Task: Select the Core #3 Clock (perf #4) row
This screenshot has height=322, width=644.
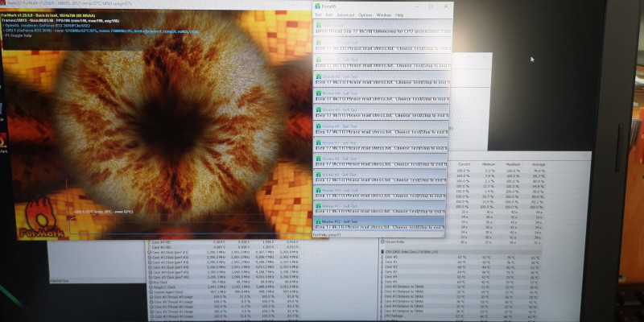Action: tap(223, 267)
